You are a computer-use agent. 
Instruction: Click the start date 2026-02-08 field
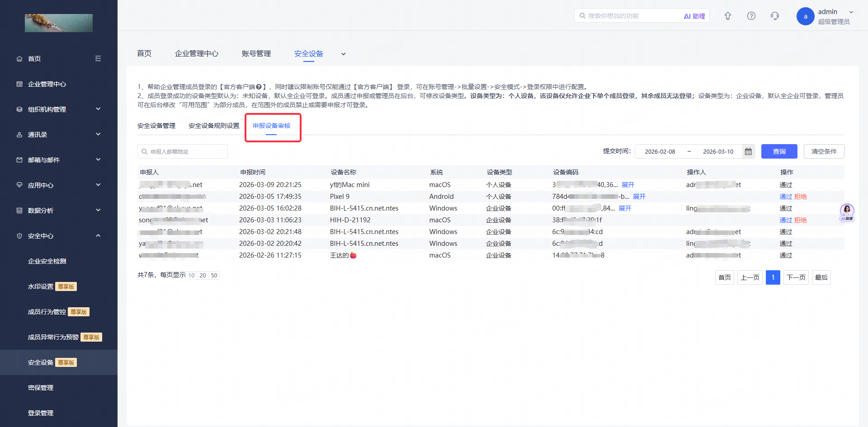coord(660,151)
